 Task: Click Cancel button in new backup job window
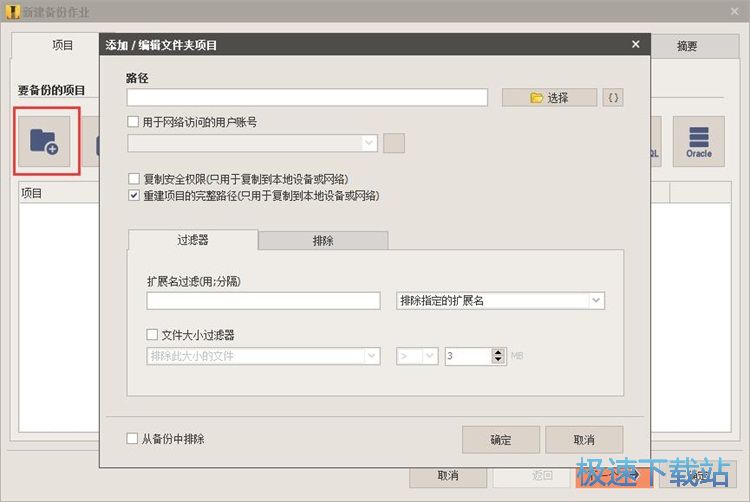[448, 475]
